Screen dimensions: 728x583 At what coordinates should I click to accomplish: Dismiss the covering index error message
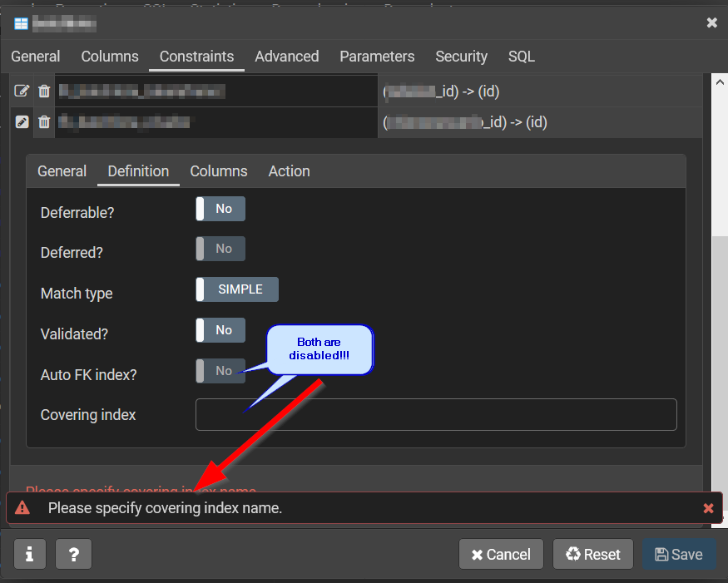708,508
